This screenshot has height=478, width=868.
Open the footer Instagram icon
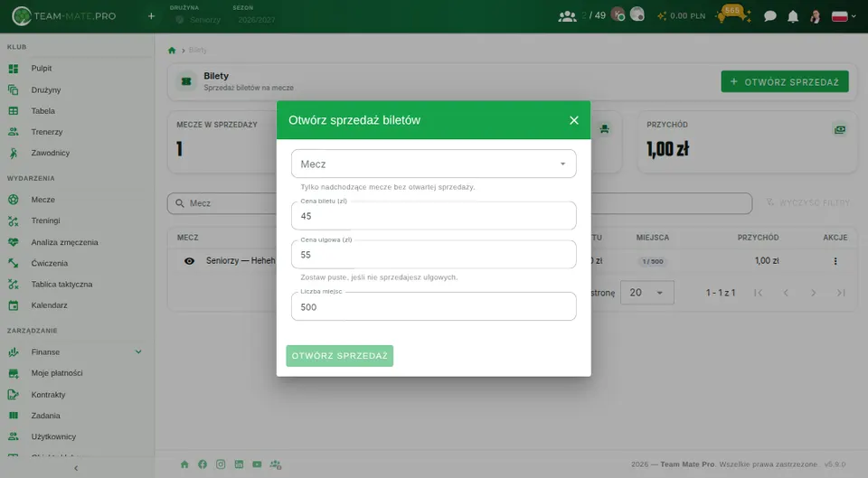tap(221, 464)
